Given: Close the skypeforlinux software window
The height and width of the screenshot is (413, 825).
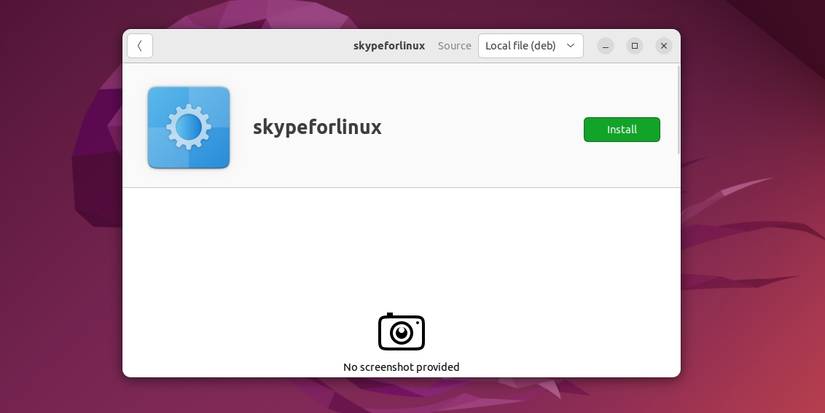Looking at the screenshot, I should pyautogui.click(x=663, y=46).
